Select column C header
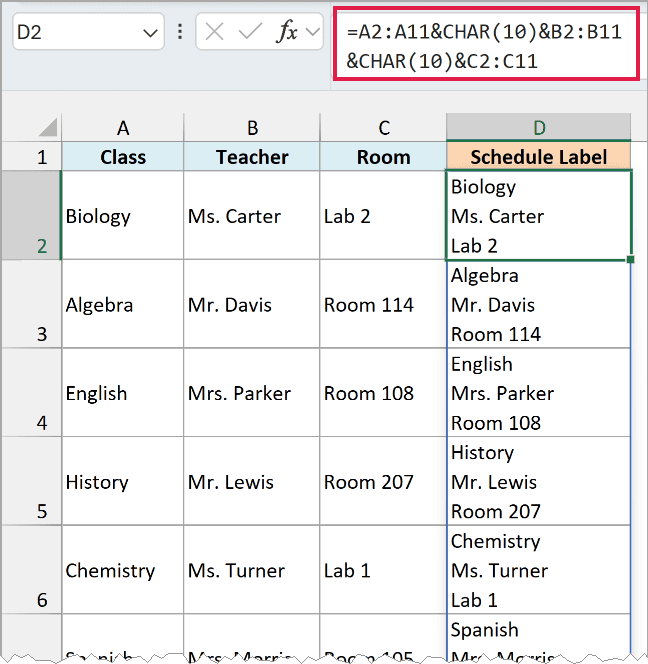 [383, 128]
